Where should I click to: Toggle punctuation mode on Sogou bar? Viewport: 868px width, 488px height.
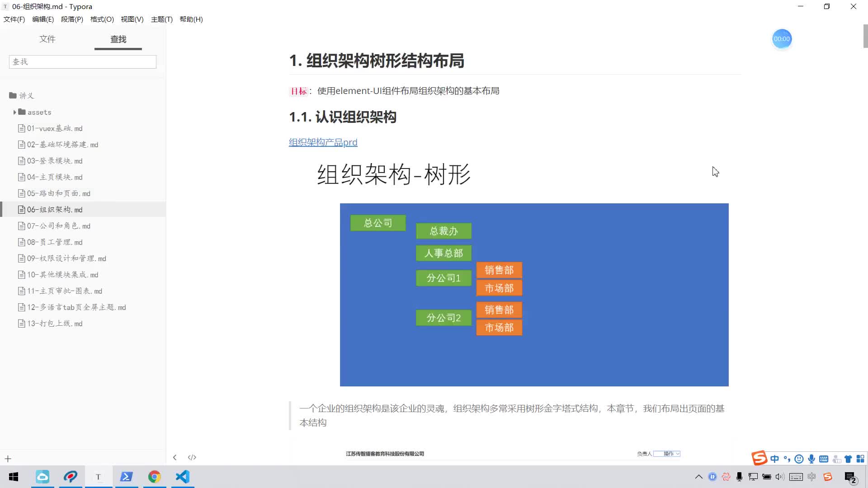pyautogui.click(x=787, y=459)
